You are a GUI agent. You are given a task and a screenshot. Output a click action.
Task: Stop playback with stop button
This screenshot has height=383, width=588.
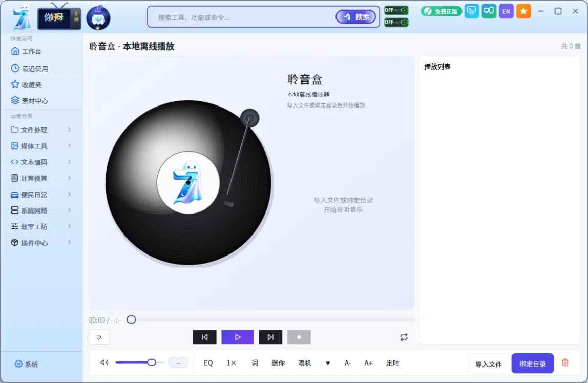[299, 337]
